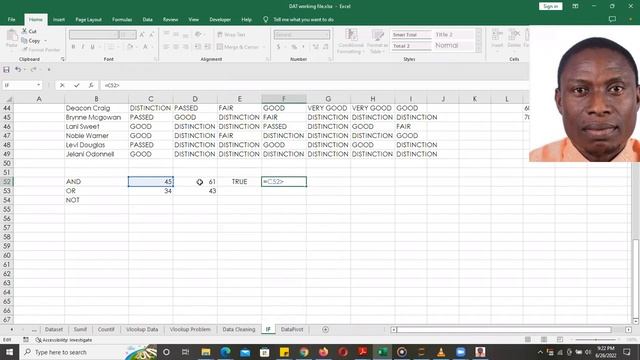Switch to Page Break Preview in status bar

(x=560, y=340)
